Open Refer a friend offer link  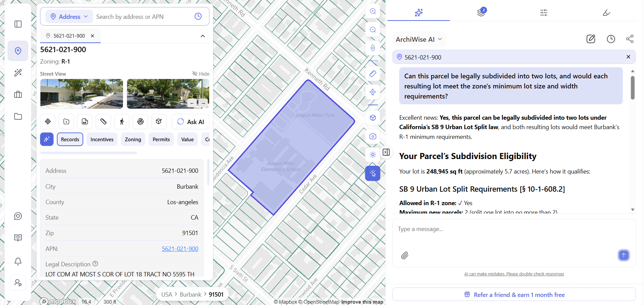(514, 295)
